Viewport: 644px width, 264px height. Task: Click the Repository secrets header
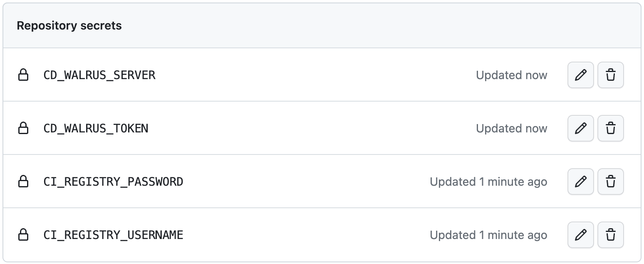[x=69, y=25]
